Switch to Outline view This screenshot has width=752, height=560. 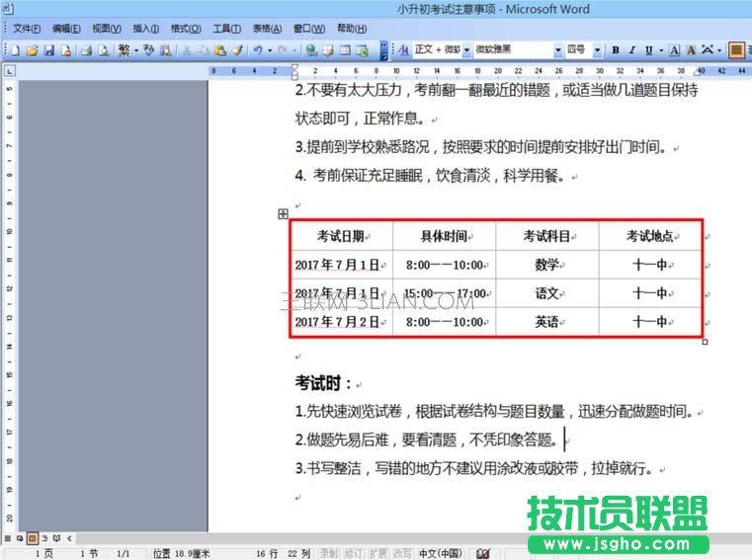pos(44,538)
